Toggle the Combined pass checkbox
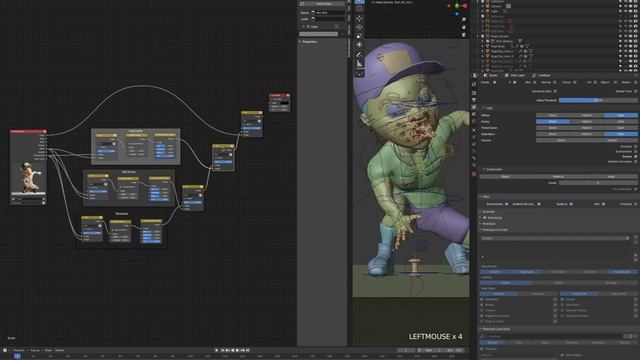This screenshot has width=640, height=360. coord(494,82)
